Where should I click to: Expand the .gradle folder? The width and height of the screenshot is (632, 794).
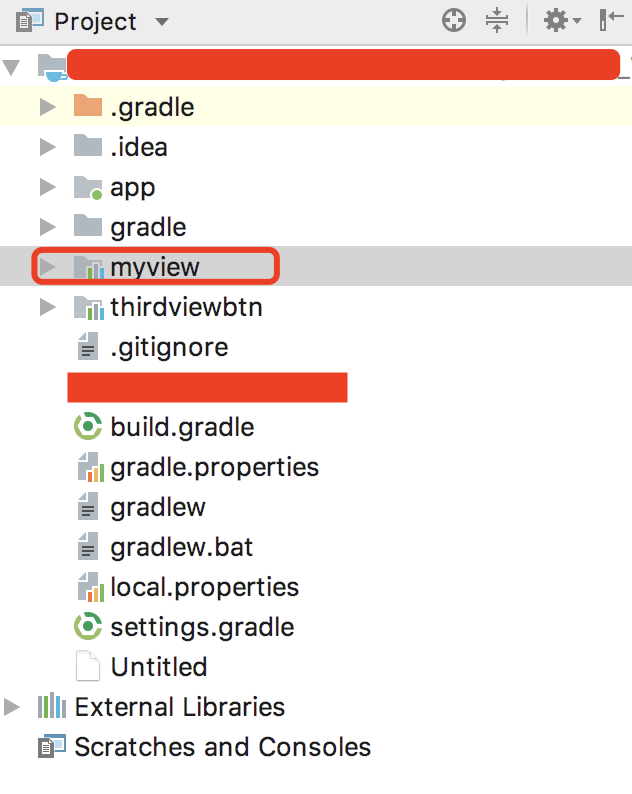click(47, 107)
